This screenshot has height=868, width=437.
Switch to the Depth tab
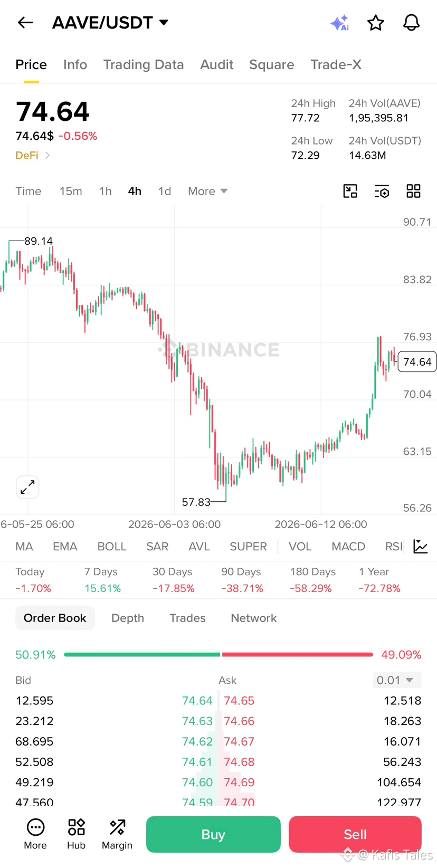click(x=128, y=618)
